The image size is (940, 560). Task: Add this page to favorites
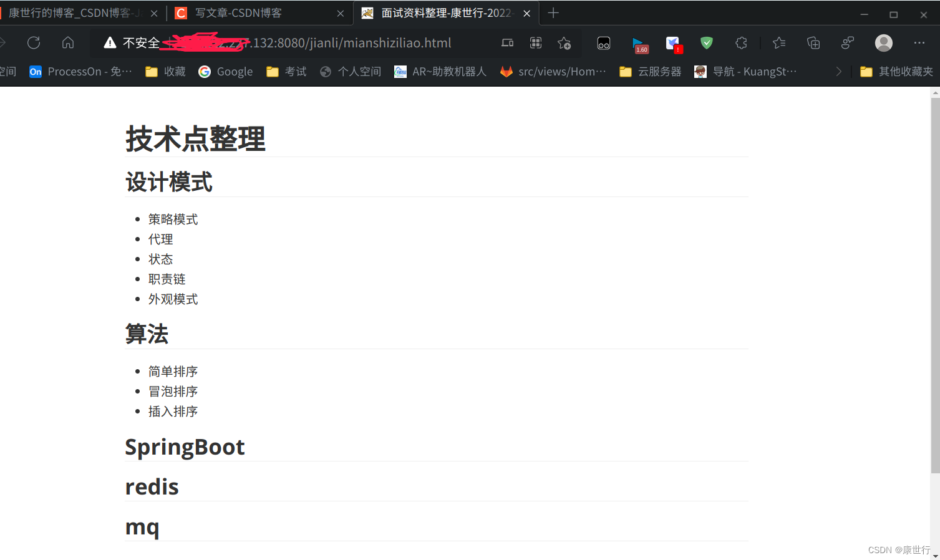[x=564, y=42]
